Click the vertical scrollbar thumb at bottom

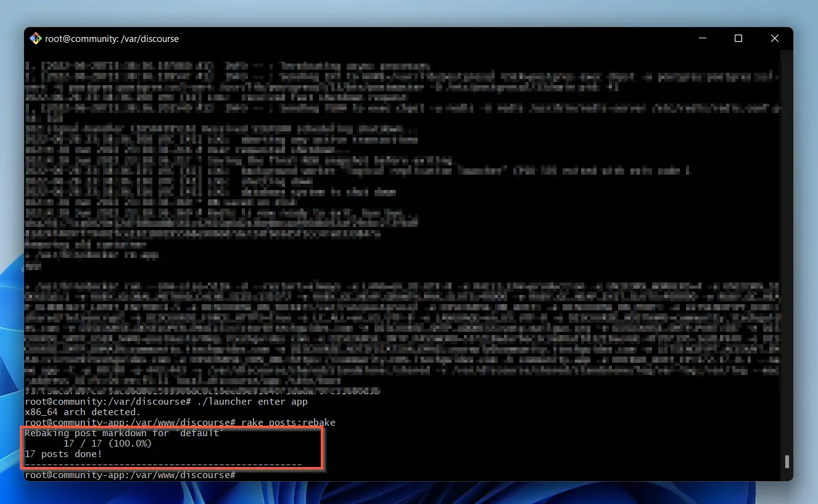787,462
